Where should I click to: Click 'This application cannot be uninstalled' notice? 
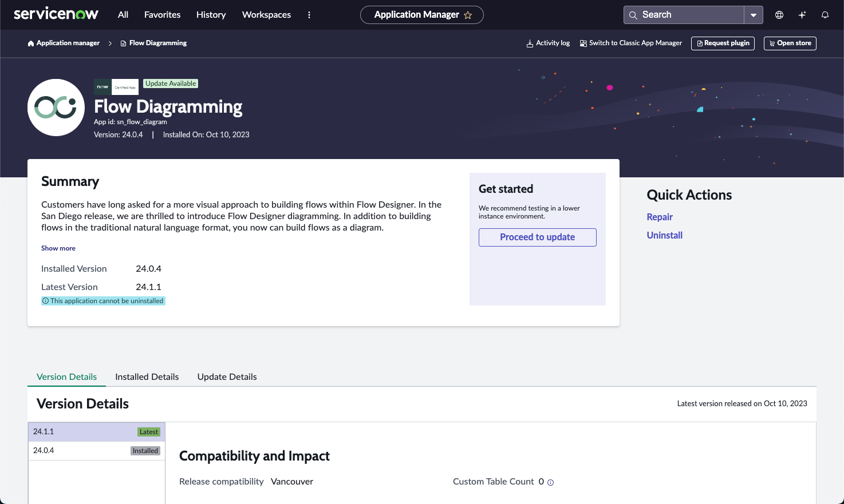click(103, 301)
